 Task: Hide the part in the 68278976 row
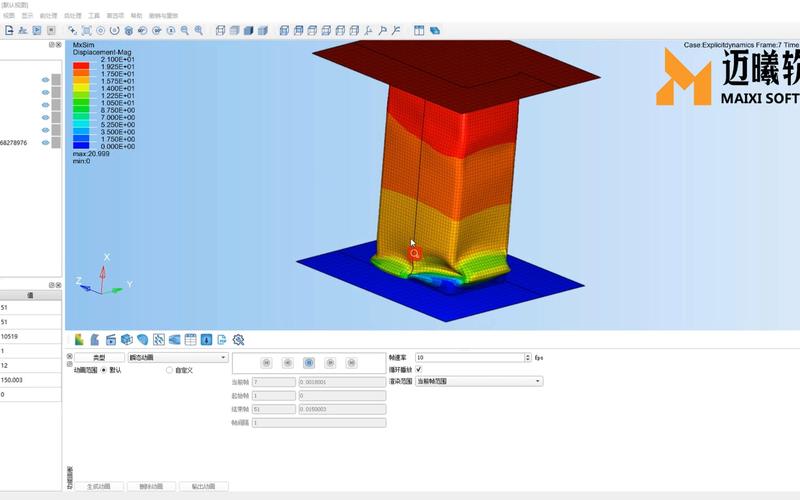coord(45,143)
